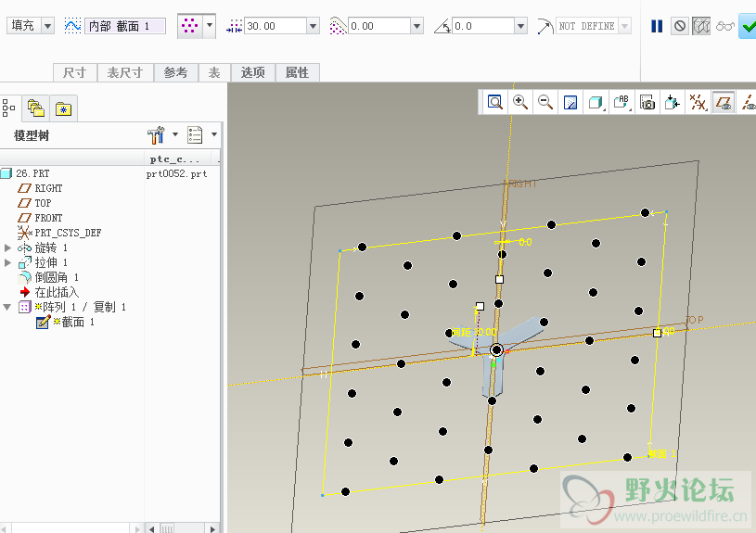Click the Zoom Out magnifier icon
This screenshot has width=756, height=533.
pos(545,103)
